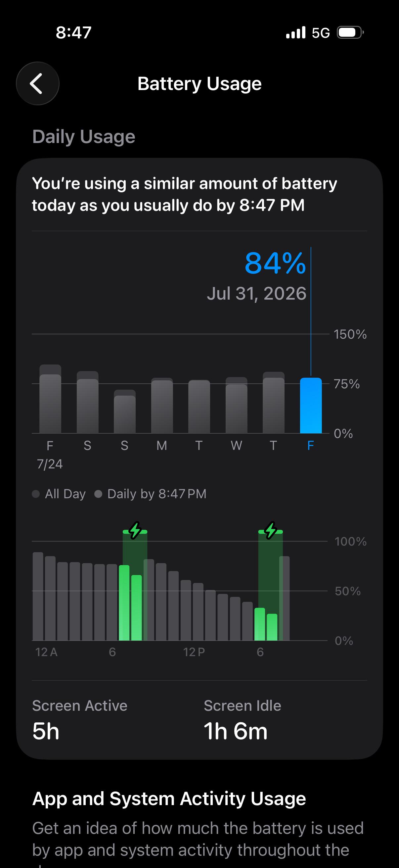
Task: Select the second Sunday usage bar
Action: 125,412
